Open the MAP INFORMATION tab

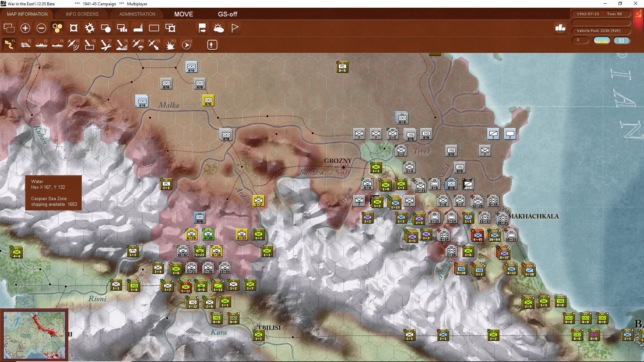27,14
